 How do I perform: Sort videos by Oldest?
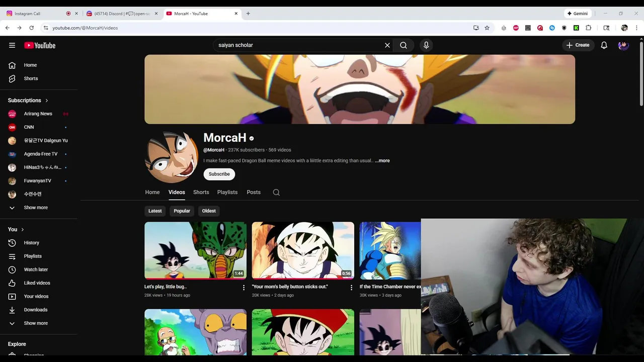click(209, 211)
